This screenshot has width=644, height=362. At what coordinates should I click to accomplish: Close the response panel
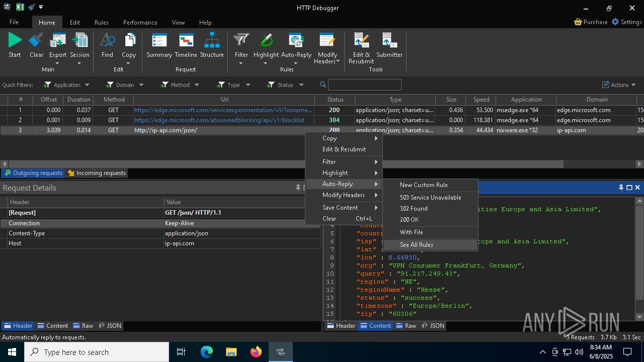pos(637,188)
